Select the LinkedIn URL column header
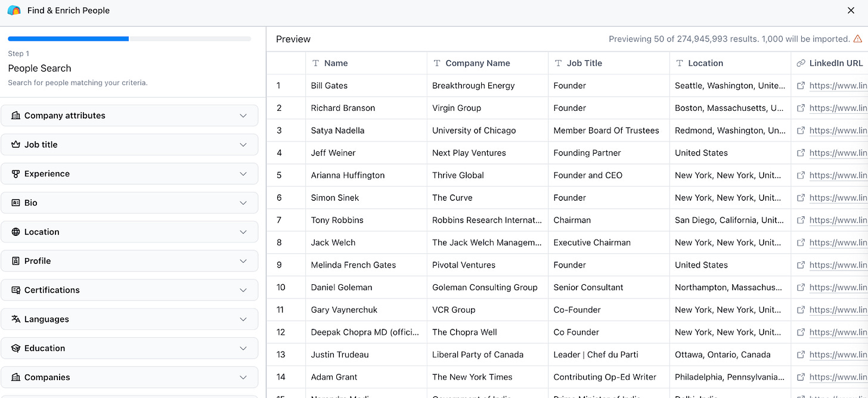868x398 pixels. coord(829,63)
